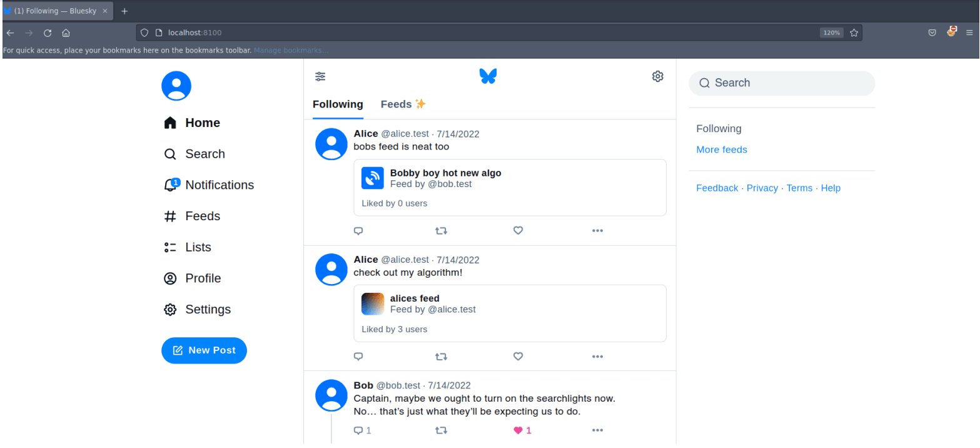The image size is (980, 448).
Task: Repost Alice's 'bobs feed is neat too' post
Action: pos(441,230)
